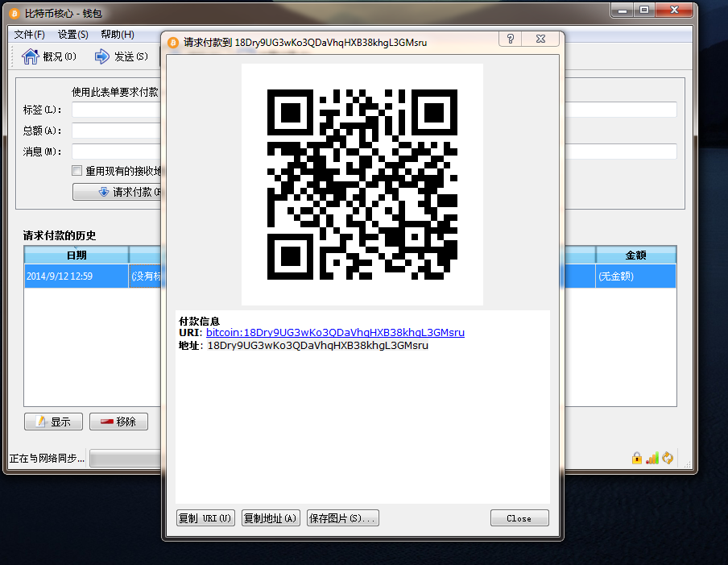Click the blue arrow send icon
Screen dimensions: 728x565
click(x=102, y=56)
